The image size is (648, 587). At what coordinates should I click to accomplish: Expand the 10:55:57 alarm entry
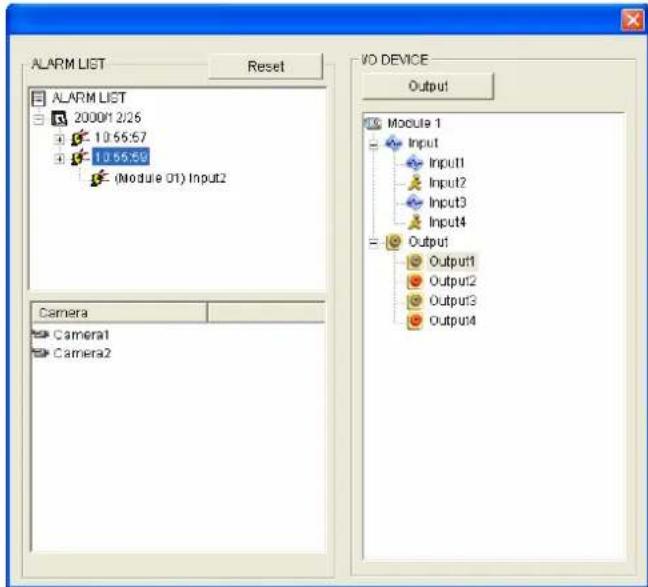tap(59, 139)
